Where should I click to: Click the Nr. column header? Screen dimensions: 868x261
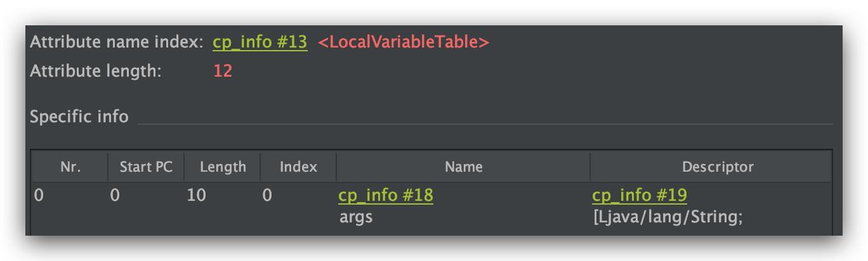pyautogui.click(x=70, y=167)
